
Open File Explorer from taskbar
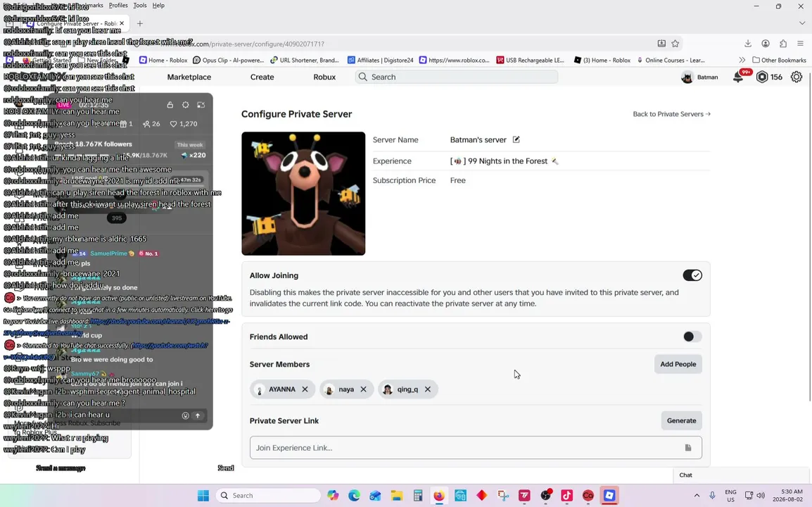[397, 496]
